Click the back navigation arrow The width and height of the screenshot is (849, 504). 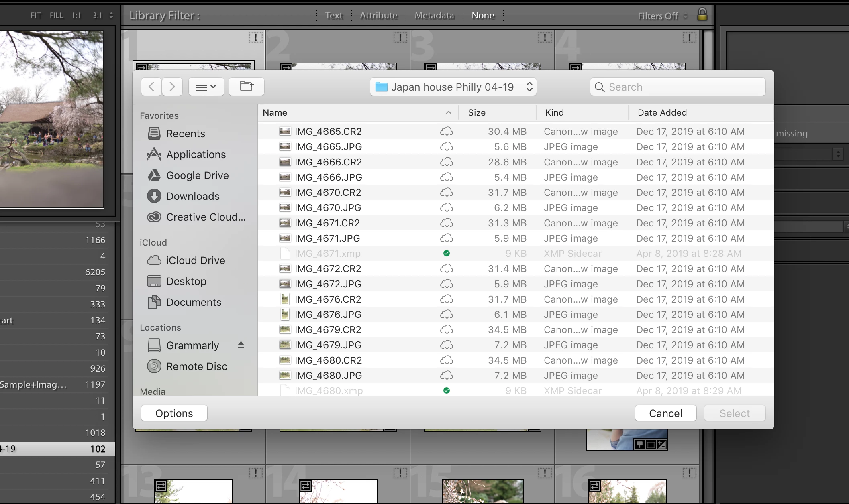tap(151, 87)
